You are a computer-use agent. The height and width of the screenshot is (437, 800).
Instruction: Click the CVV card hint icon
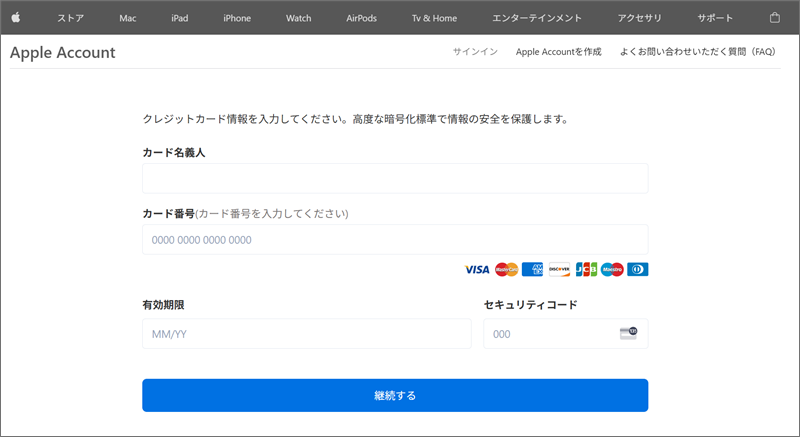click(x=629, y=333)
